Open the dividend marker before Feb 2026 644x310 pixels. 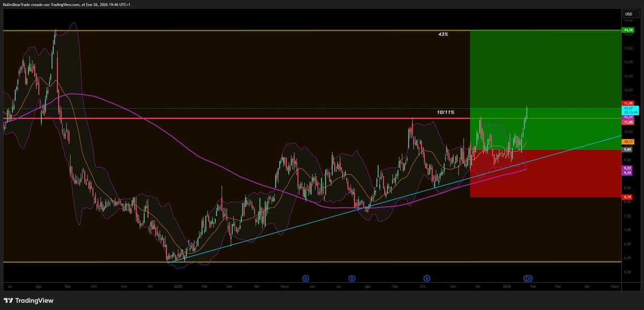pyautogui.click(x=529, y=278)
